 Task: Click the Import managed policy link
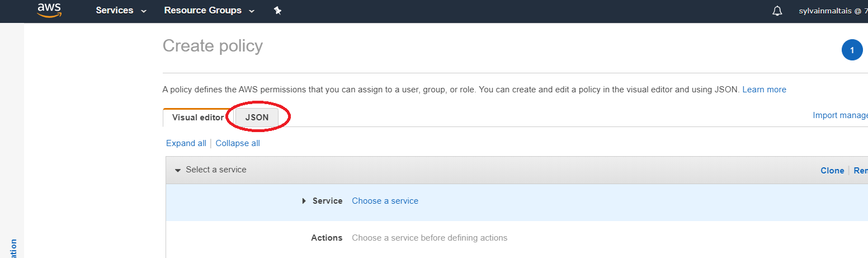[x=840, y=115]
